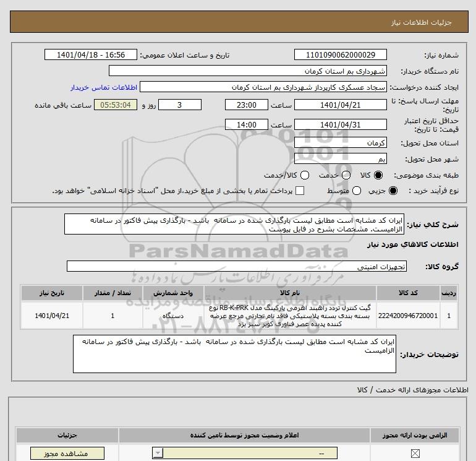Screen dimensions: 476x461
Task: Select the متوسط purchase type radio
Action: coord(357,191)
